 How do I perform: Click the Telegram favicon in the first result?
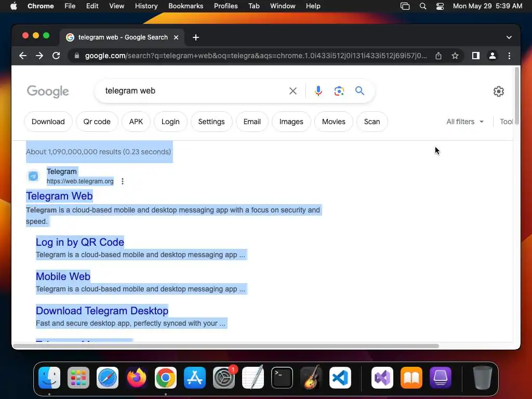click(33, 176)
